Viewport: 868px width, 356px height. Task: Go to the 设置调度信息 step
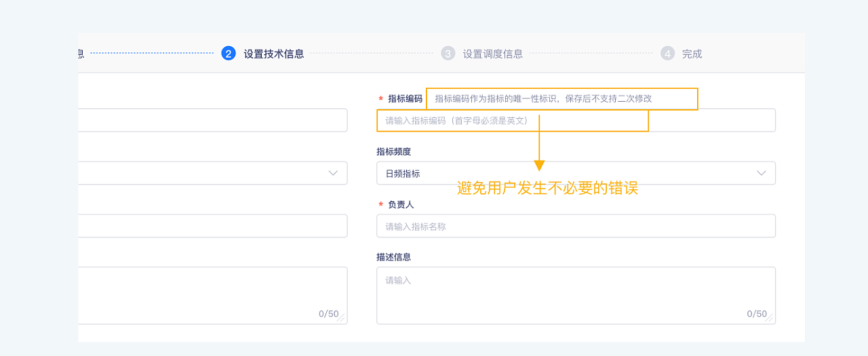pos(493,54)
